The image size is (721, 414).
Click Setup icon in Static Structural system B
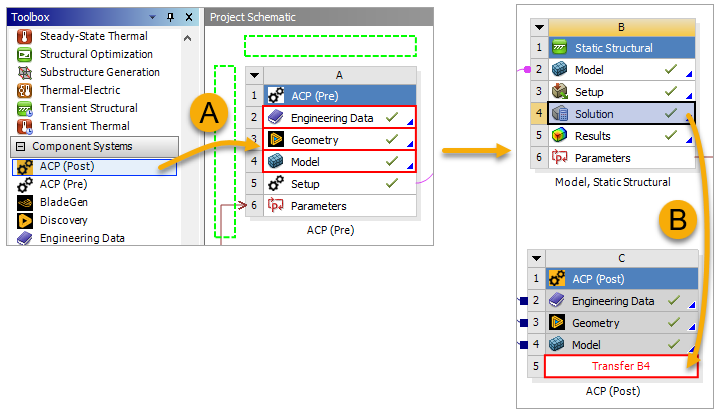pyautogui.click(x=560, y=91)
